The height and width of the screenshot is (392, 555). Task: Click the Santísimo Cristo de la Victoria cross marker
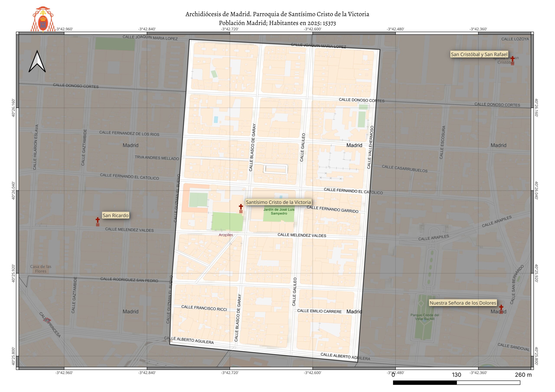click(241, 207)
